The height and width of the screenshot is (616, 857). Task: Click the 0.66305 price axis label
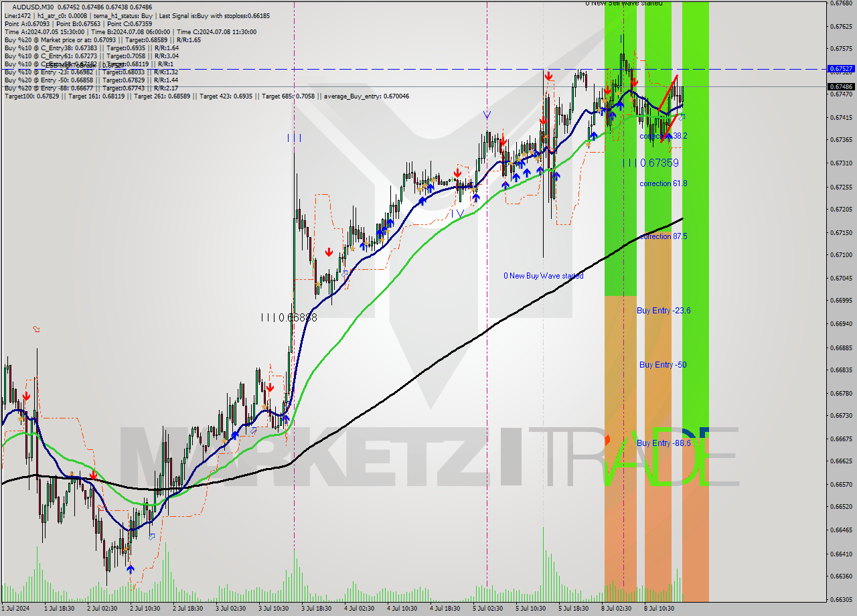tap(841, 599)
